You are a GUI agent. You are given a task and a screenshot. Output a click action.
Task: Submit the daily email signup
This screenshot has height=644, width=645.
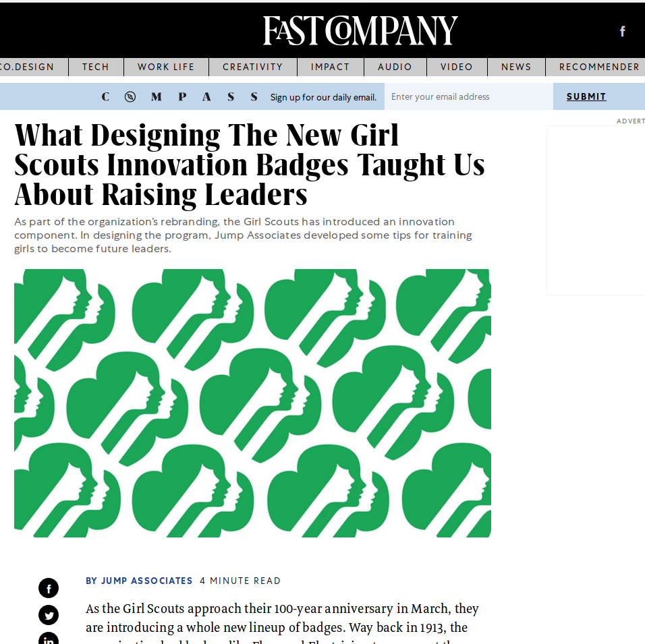pos(586,96)
